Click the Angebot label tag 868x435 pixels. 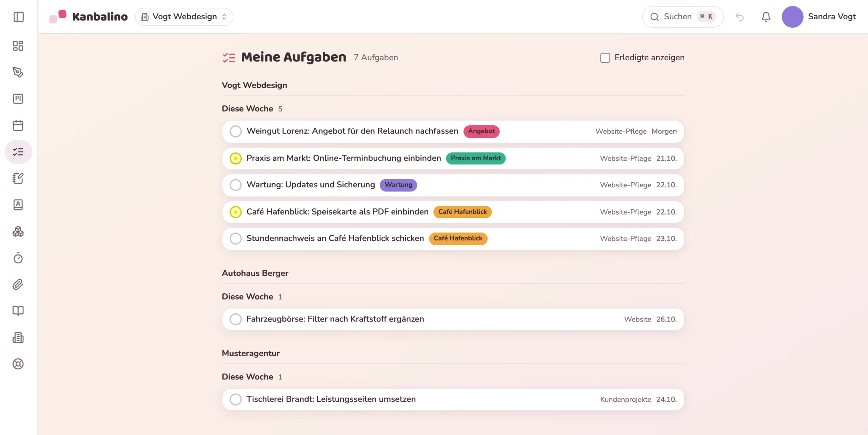tap(481, 131)
